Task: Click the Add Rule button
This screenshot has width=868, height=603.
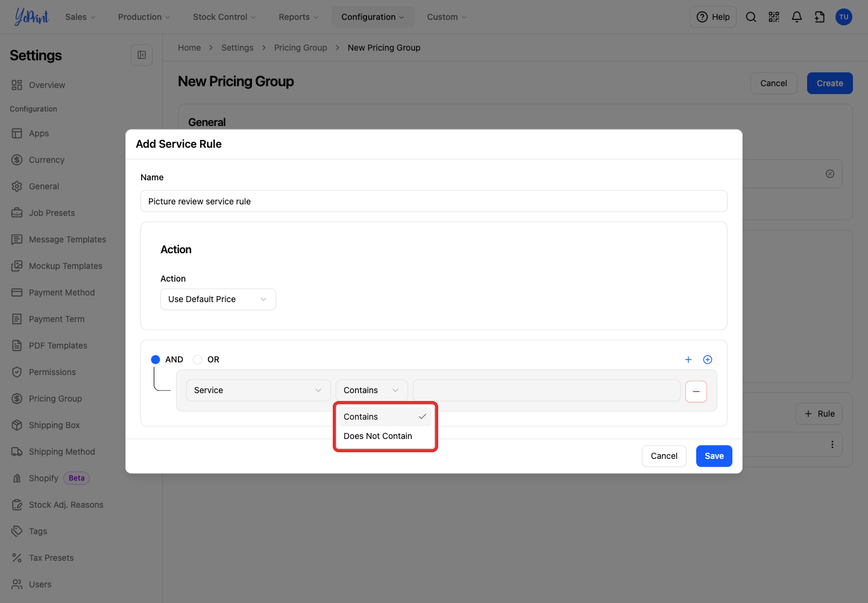Action: click(819, 414)
